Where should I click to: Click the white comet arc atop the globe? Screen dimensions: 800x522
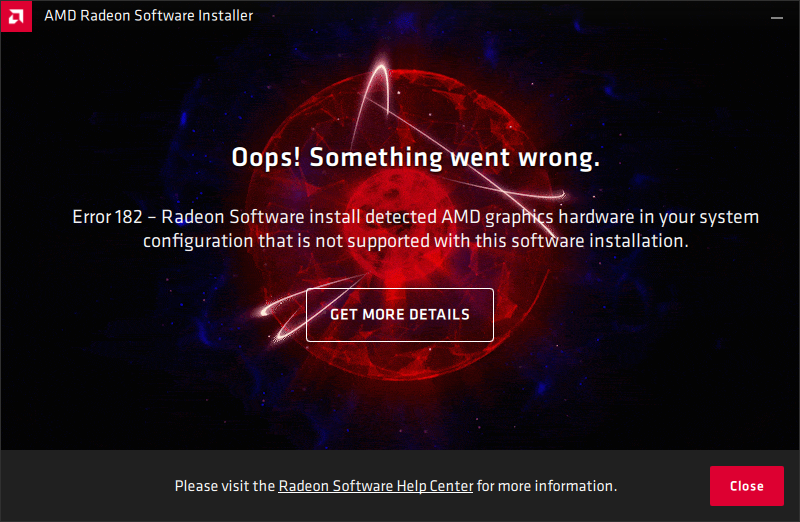click(377, 87)
